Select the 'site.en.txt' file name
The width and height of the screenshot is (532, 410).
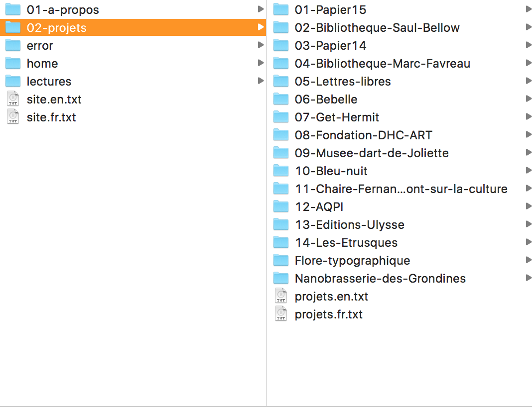point(54,100)
